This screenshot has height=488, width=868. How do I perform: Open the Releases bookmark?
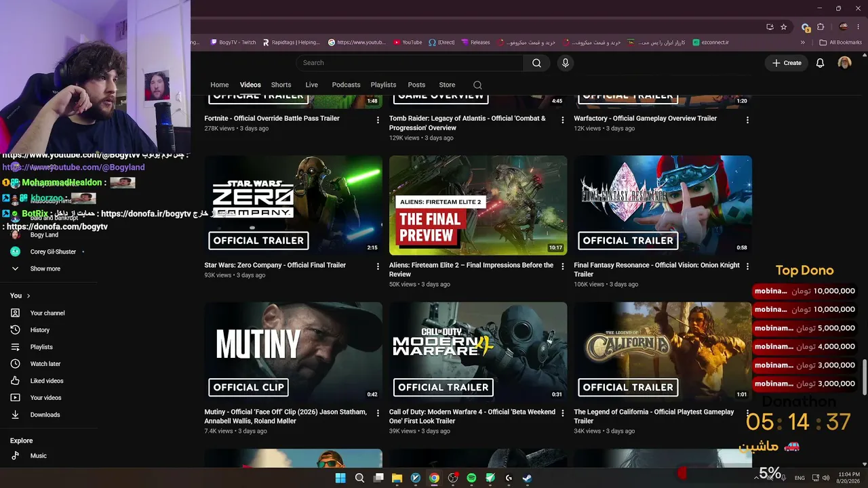pyautogui.click(x=475, y=42)
